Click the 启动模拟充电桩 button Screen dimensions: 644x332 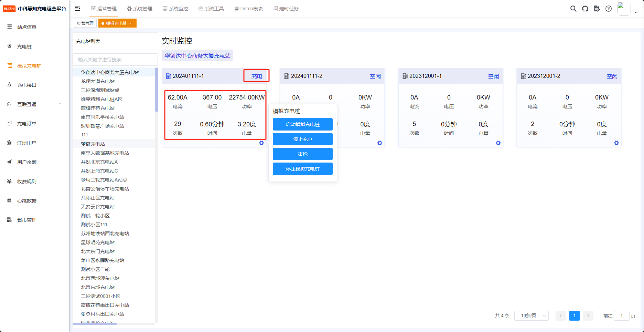point(303,124)
